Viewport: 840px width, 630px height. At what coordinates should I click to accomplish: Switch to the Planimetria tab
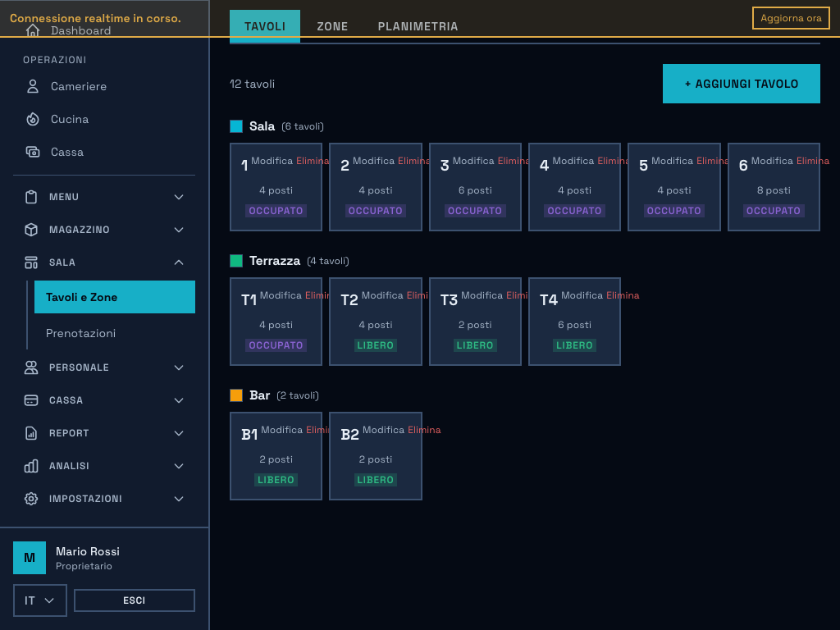[418, 26]
